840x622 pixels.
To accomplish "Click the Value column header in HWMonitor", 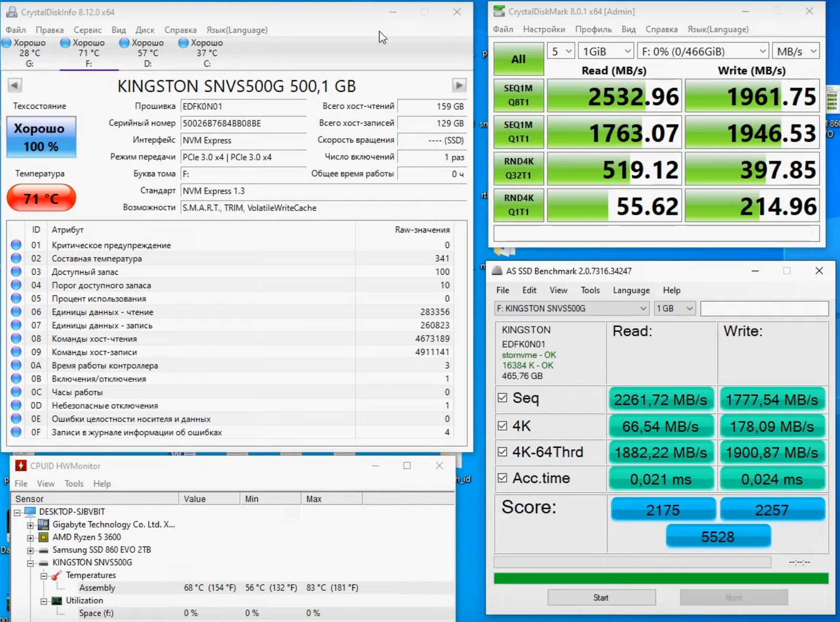I will 209,499.
